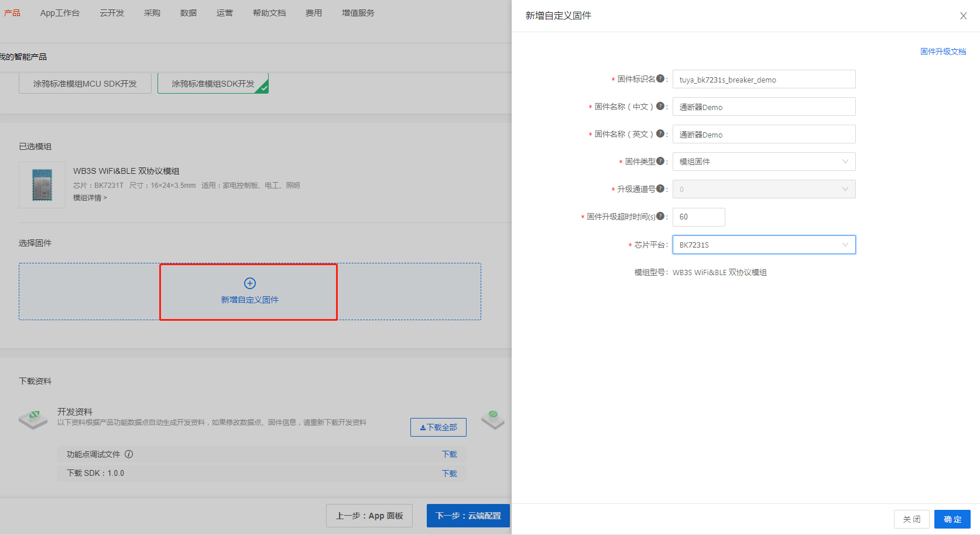Click 下一步：云端配置 button

[x=468, y=516]
